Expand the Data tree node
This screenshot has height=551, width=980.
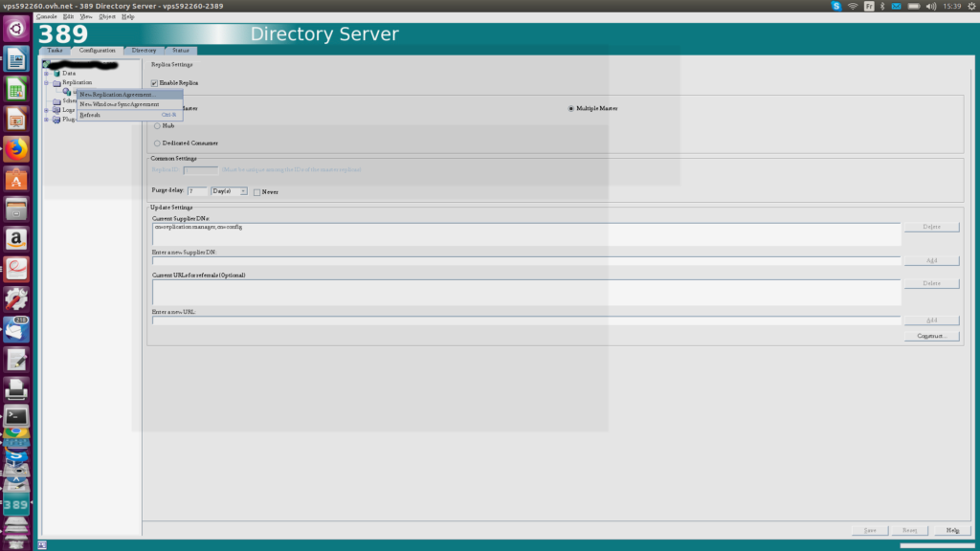coord(46,74)
